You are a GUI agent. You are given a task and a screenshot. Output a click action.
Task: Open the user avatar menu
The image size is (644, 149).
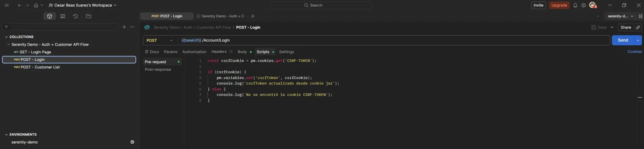click(x=593, y=5)
